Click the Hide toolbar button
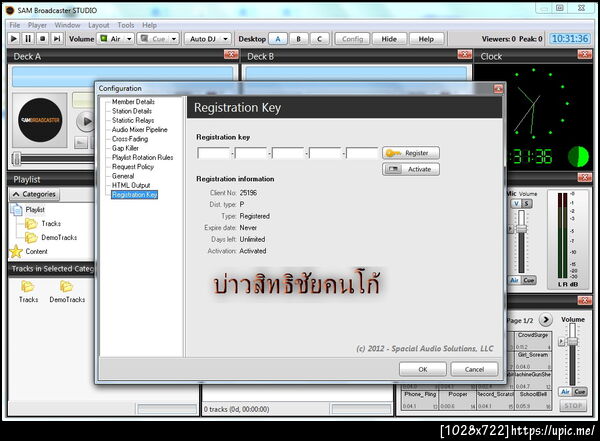The image size is (600, 441). 389,39
